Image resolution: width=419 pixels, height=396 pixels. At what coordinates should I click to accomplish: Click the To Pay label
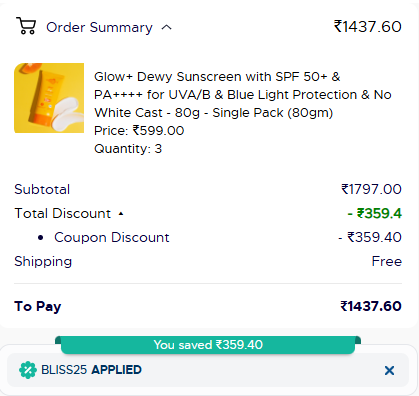click(38, 307)
